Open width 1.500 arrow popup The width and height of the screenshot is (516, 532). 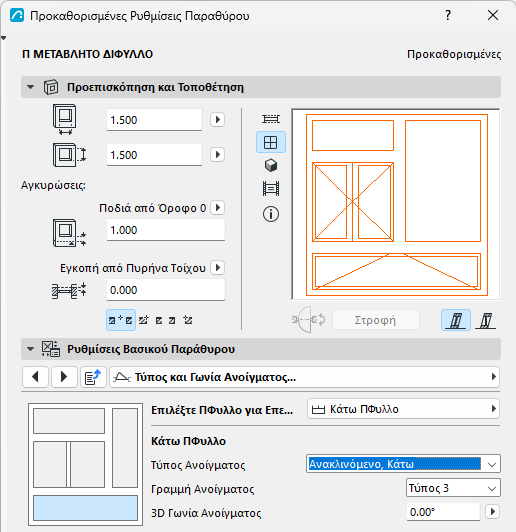(x=217, y=119)
